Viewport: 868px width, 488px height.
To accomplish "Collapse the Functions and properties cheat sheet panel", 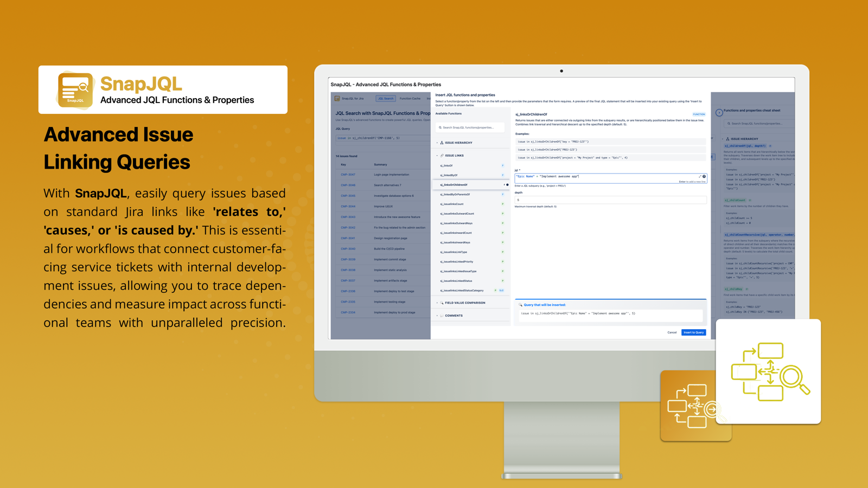I will [719, 112].
